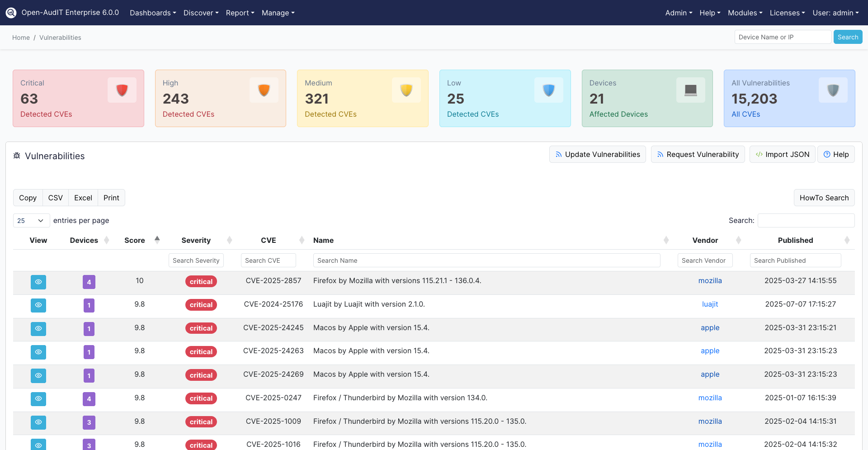Click the orange shield icon on High card
The image size is (868, 450).
[264, 90]
